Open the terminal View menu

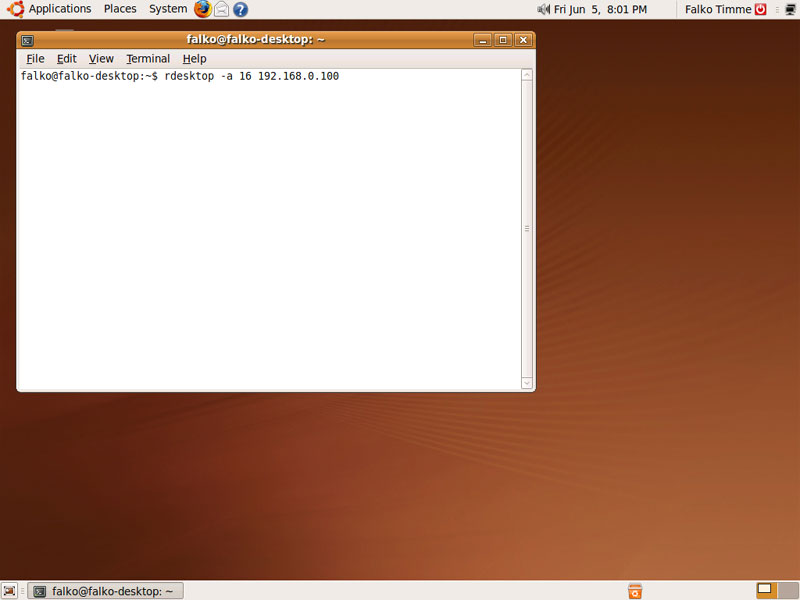point(101,59)
